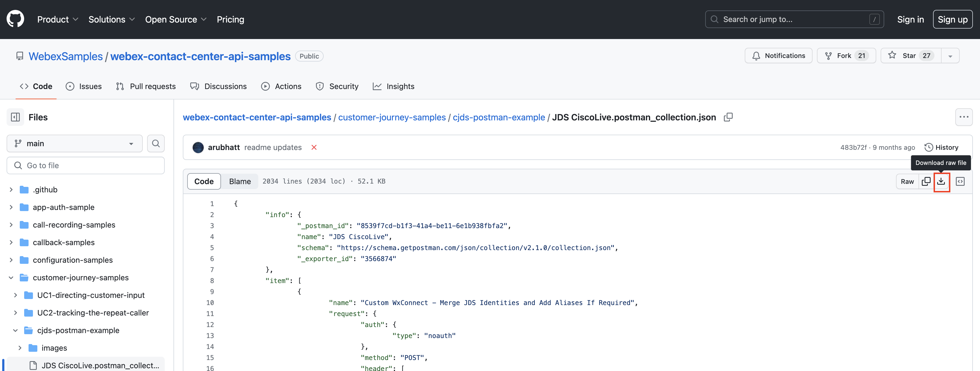
Task: Open the Code repository tab
Action: [36, 87]
